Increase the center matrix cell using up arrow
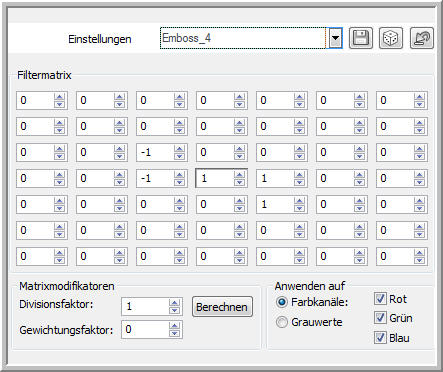This screenshot has width=443, height=372. click(x=239, y=175)
